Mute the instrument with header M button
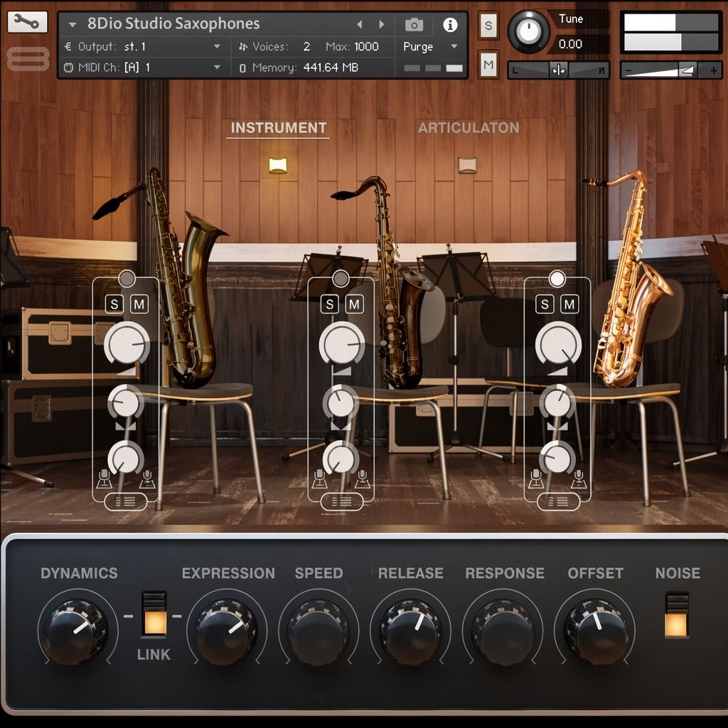The image size is (728, 728). 488,65
